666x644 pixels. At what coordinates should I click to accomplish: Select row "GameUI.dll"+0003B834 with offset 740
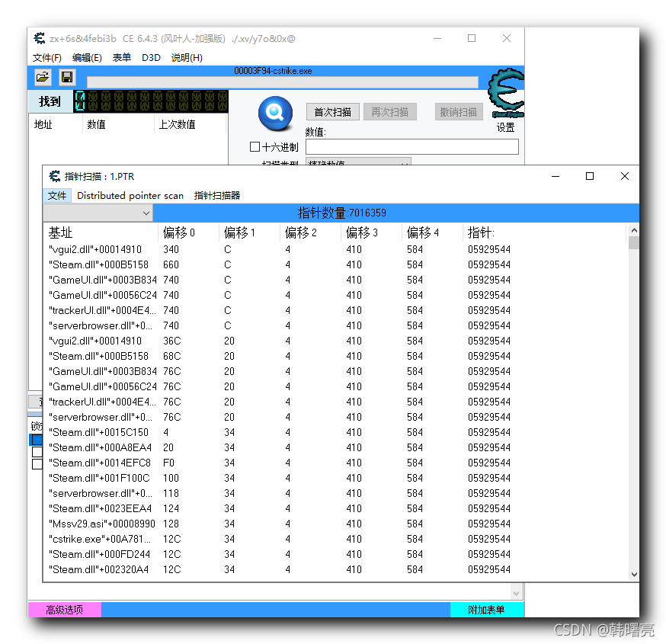click(335, 280)
